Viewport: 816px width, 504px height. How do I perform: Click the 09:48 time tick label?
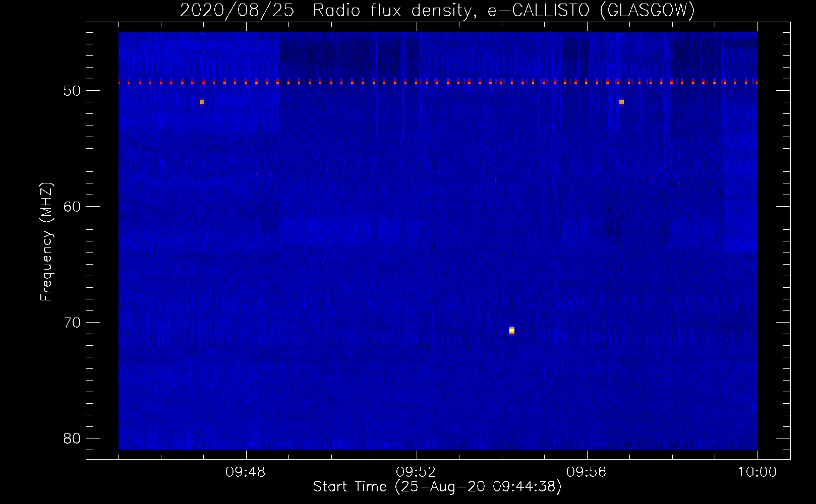[x=246, y=472]
